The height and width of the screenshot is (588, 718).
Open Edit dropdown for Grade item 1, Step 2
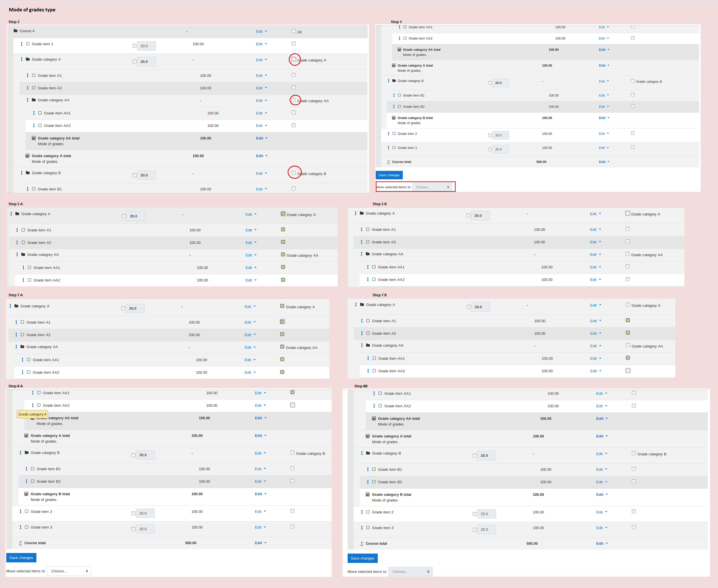coord(261,44)
